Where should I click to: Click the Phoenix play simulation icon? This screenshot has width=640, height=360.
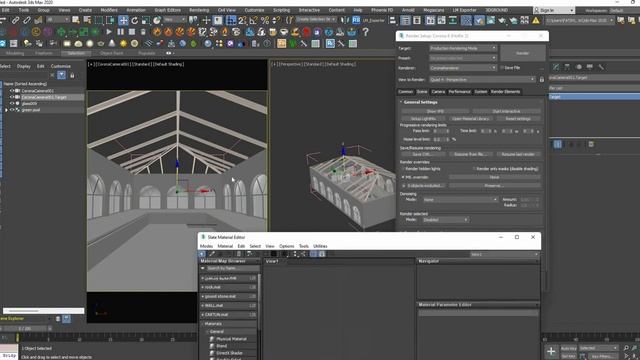[x=109, y=31]
